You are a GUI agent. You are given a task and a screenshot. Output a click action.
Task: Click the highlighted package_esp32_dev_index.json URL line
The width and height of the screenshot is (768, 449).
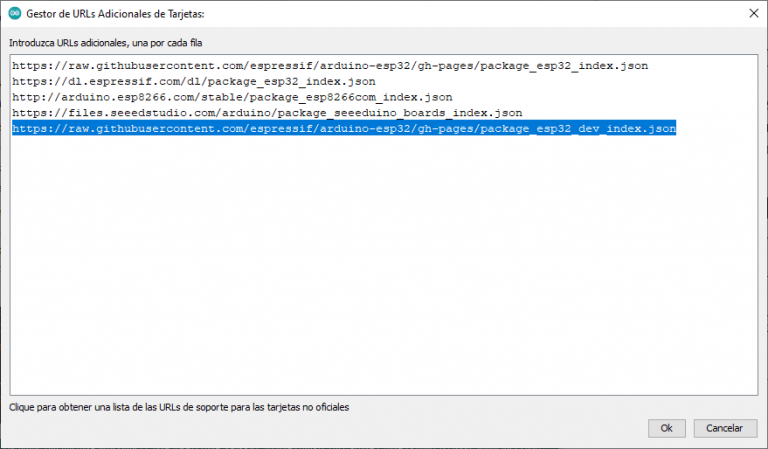(x=344, y=129)
